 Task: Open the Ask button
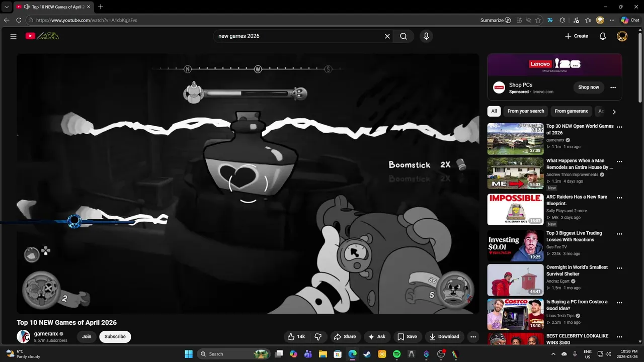tap(376, 337)
